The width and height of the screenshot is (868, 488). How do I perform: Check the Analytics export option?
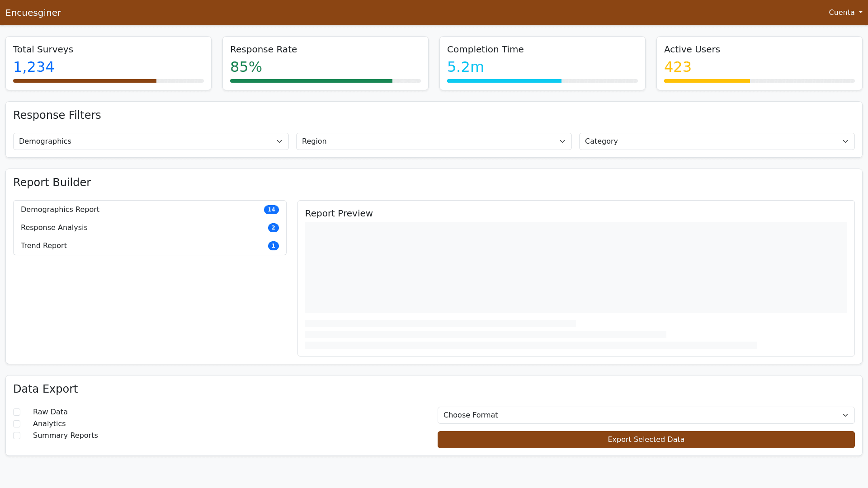pyautogui.click(x=17, y=424)
